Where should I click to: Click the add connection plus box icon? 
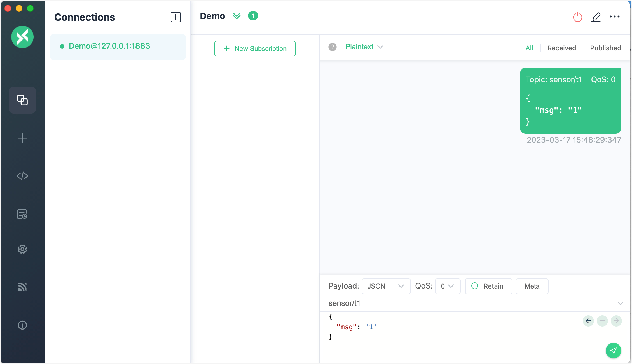point(176,17)
